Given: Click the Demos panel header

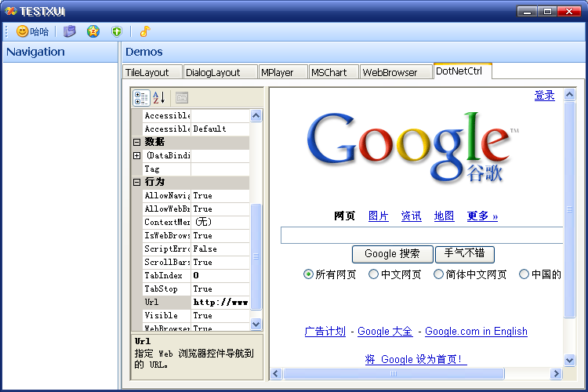Looking at the screenshot, I should click(354, 52).
